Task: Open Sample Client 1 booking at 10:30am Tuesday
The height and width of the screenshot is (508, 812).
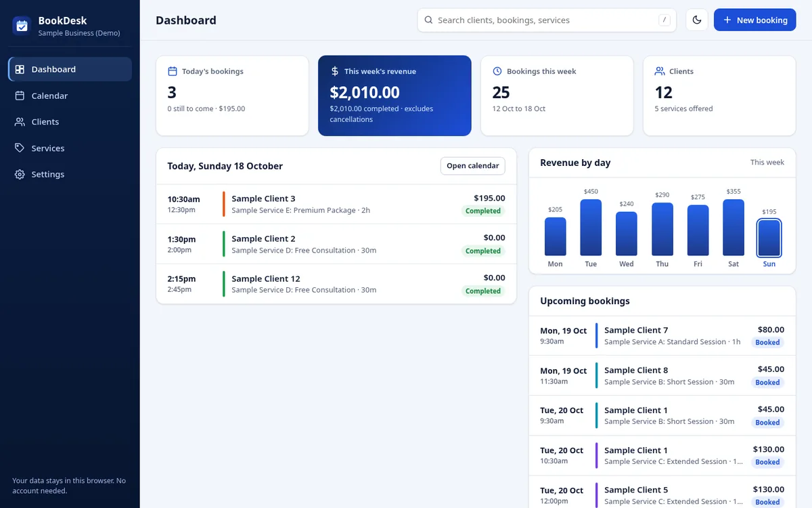Action: [x=662, y=455]
